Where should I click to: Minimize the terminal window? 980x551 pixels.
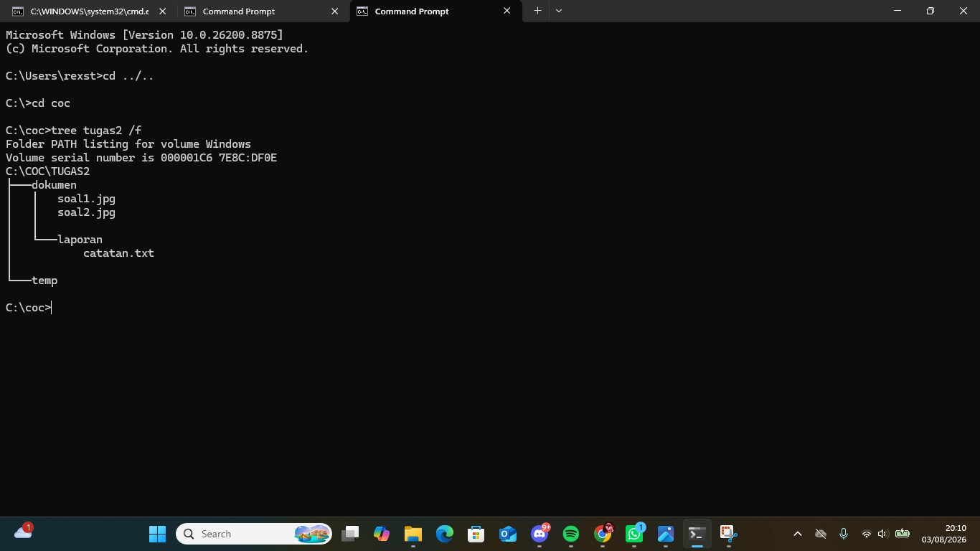pyautogui.click(x=897, y=11)
